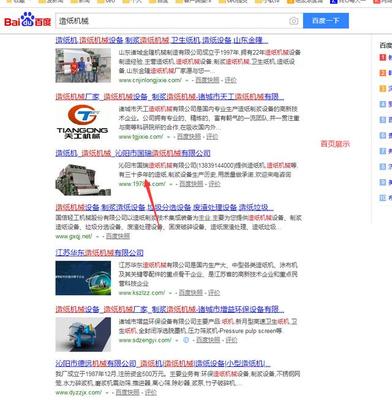Click the www.sdzengyi.com URL
Screen dimensions: 392x400
tap(145, 340)
